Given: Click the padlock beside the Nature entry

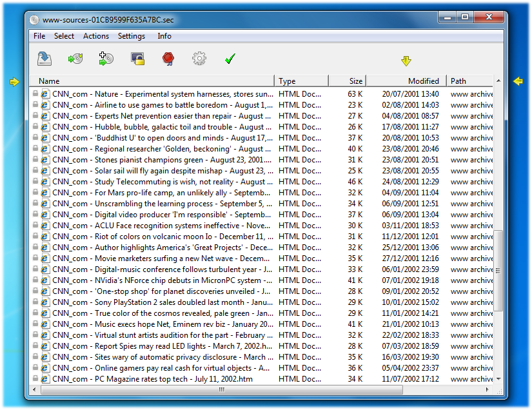Looking at the screenshot, I should coord(36,94).
